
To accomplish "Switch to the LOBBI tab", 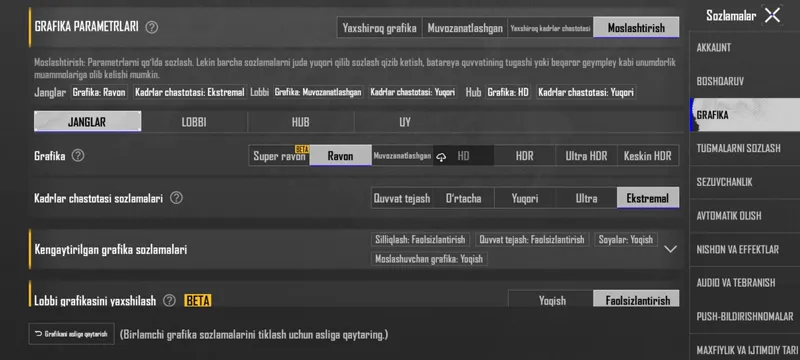I will tap(194, 122).
